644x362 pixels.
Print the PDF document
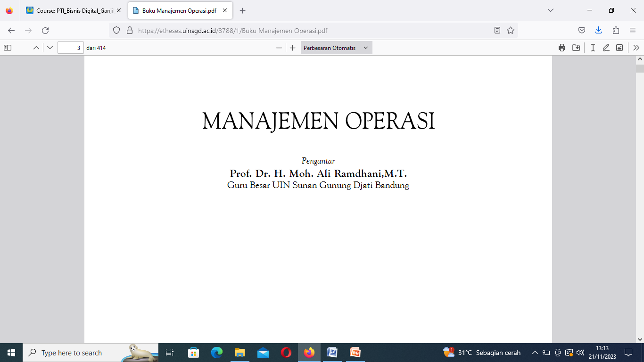point(562,48)
